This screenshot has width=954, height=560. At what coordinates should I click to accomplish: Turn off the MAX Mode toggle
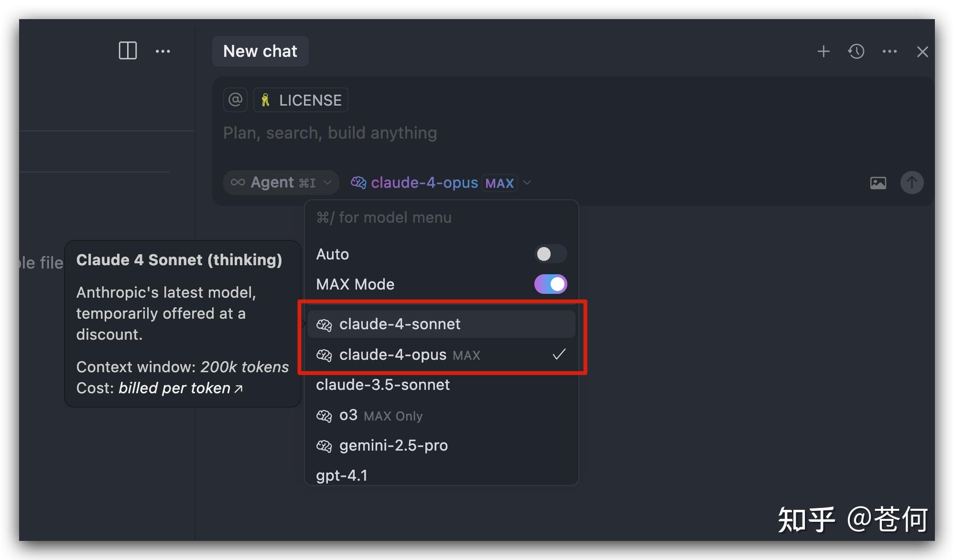[x=550, y=284]
